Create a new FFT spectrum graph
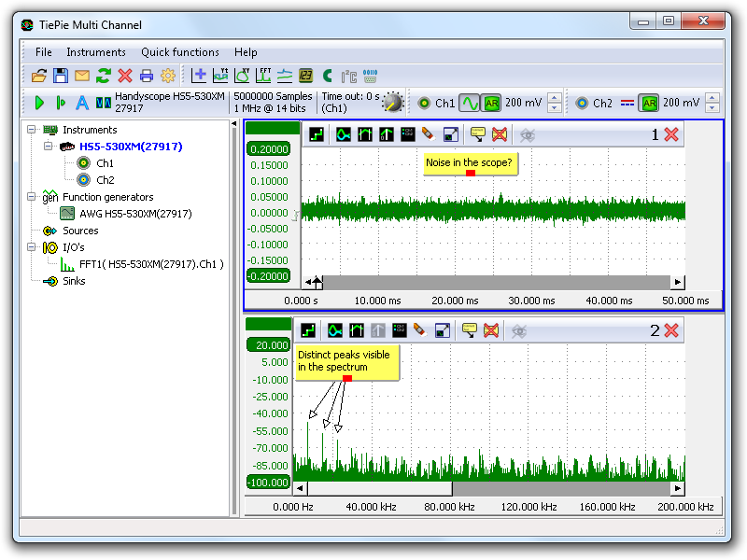The width and height of the screenshot is (747, 560). coord(263,76)
